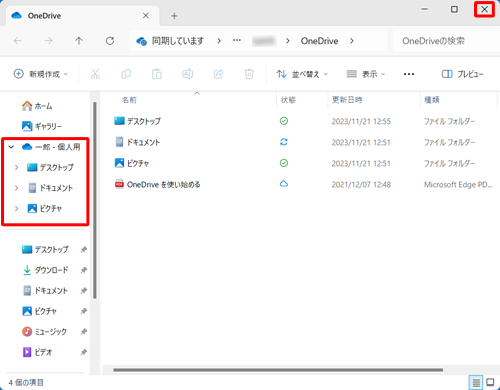
Task: Click 同期しています in the address bar
Action: coord(178,41)
